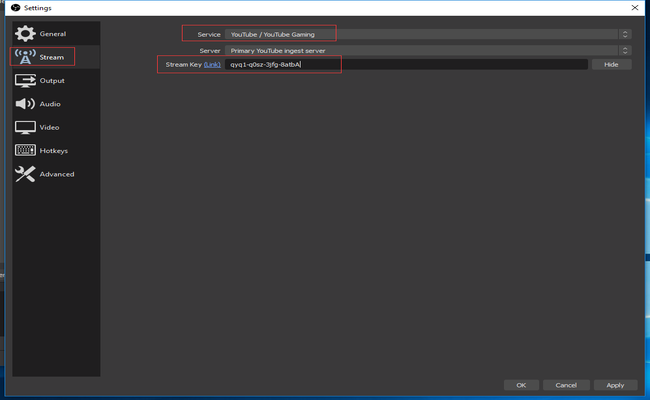Select the Stream broadcast antenna icon
This screenshot has width=650, height=400.
[25, 57]
